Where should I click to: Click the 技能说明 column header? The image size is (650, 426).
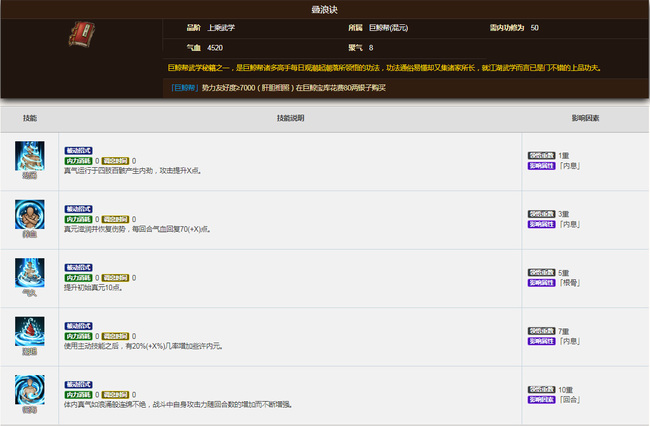[291, 118]
